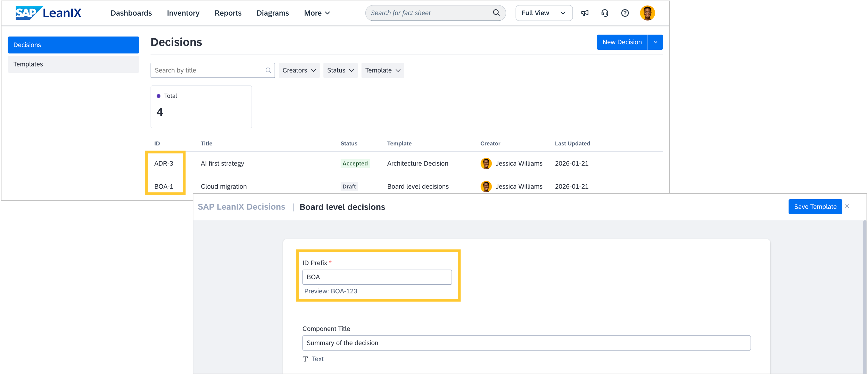Open the support headset icon
The height and width of the screenshot is (375, 868).
(x=605, y=13)
